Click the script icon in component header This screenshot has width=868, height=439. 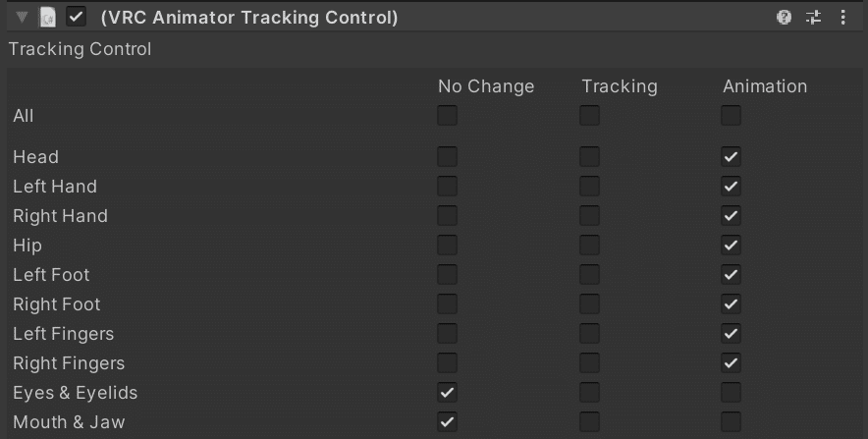coord(47,17)
